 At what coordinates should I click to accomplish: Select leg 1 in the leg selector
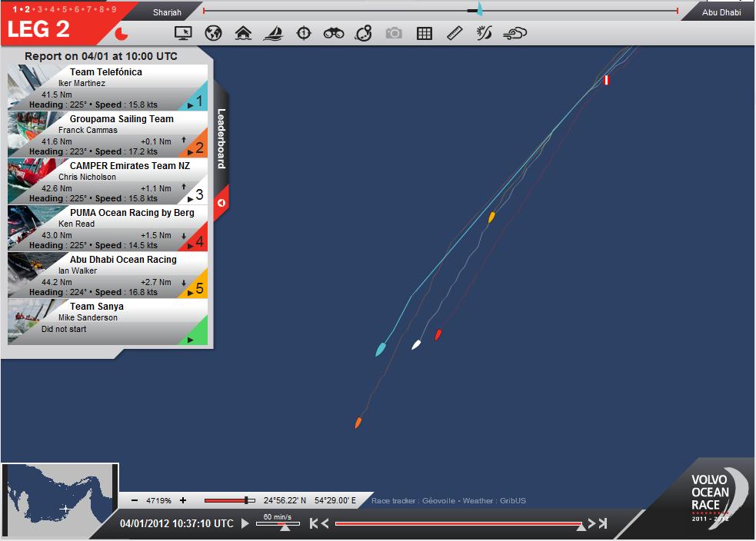(x=15, y=9)
